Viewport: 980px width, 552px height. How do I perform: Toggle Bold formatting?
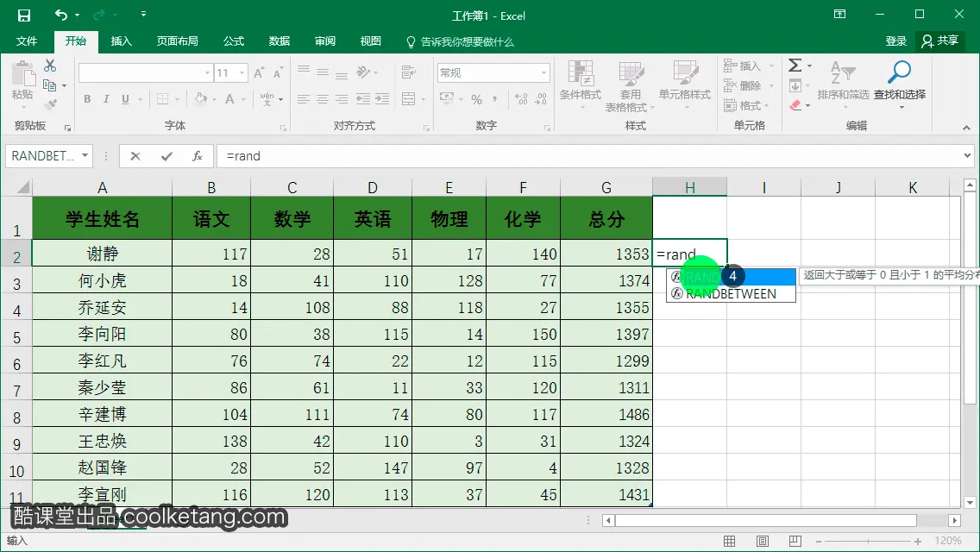pyautogui.click(x=87, y=99)
